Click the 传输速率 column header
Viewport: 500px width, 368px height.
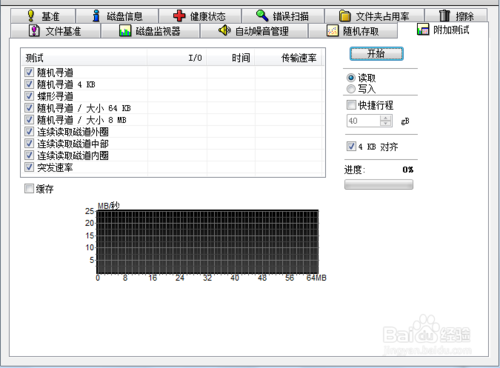point(289,58)
